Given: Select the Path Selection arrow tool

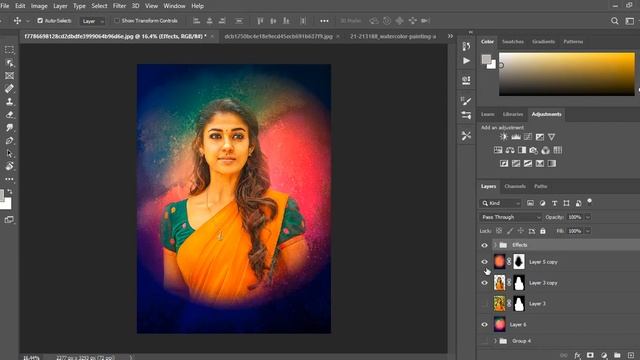Looking at the screenshot, I should click(9, 153).
